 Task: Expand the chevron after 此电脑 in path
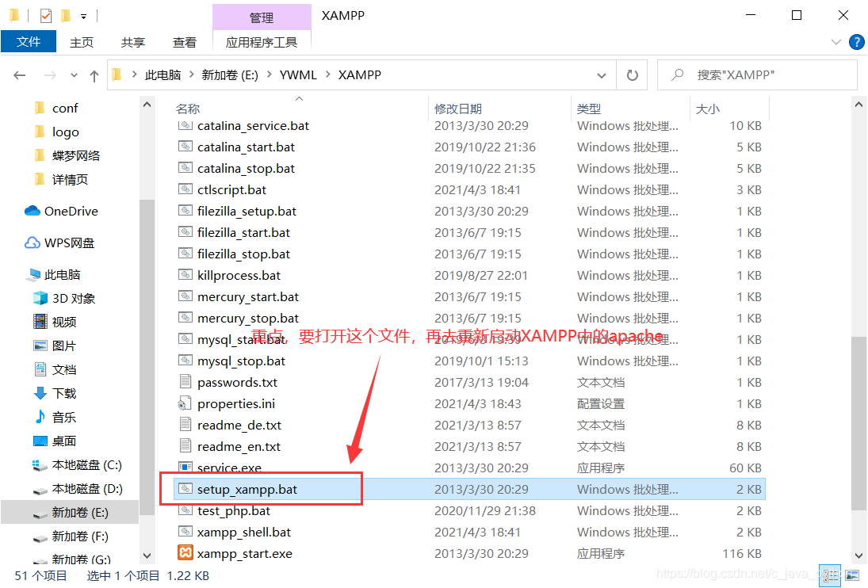[x=192, y=74]
